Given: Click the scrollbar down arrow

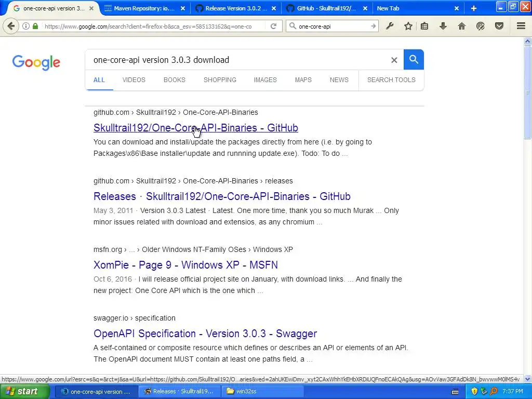Looking at the screenshot, I should point(527,379).
